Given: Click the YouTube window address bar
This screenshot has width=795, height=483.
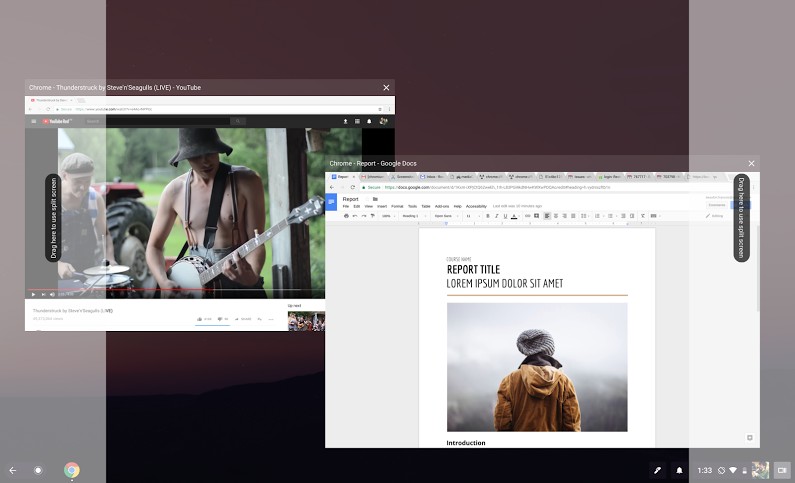Looking at the screenshot, I should 218,109.
